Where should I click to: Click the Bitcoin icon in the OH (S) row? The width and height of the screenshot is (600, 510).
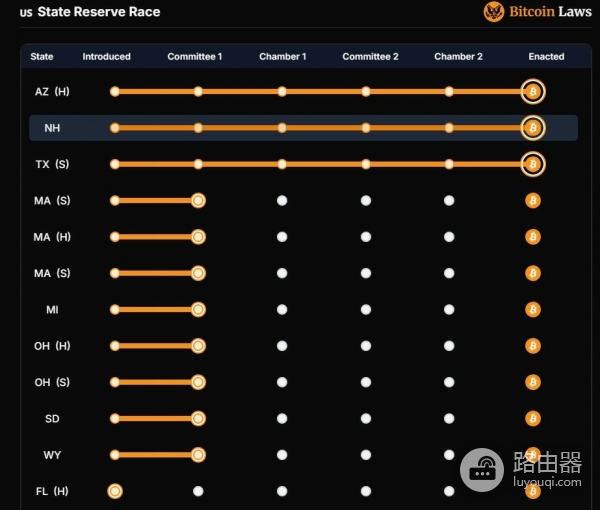pyautogui.click(x=533, y=382)
